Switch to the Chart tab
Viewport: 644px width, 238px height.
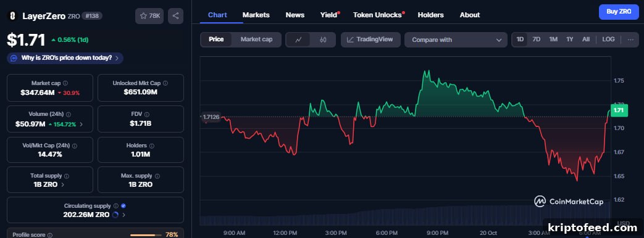pos(217,15)
